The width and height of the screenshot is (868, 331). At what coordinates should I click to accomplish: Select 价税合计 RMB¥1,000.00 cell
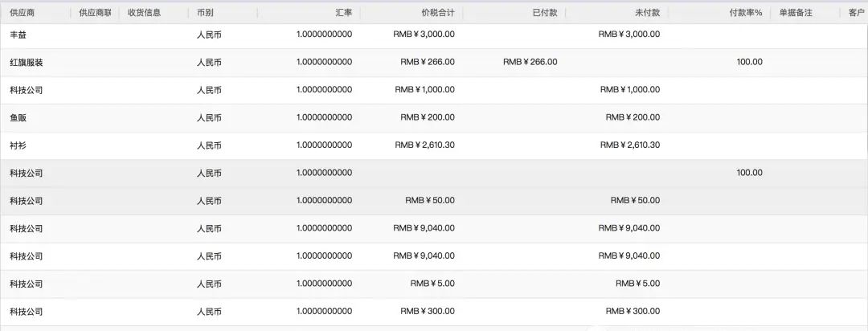tap(424, 90)
